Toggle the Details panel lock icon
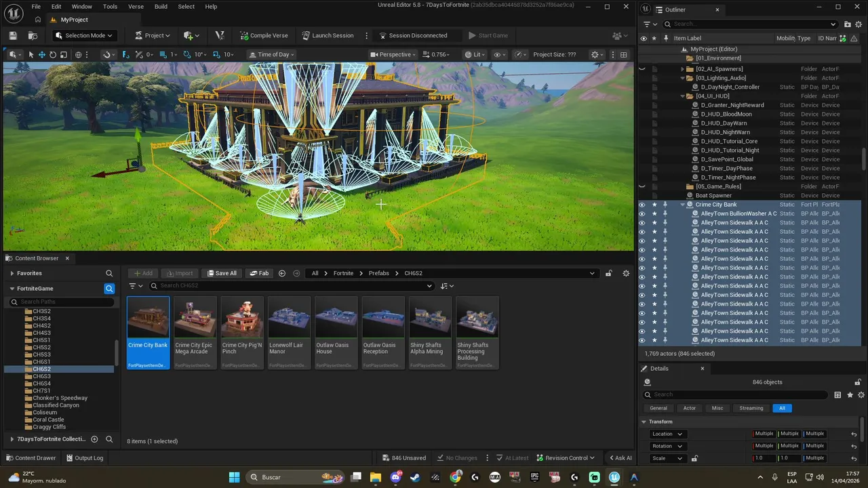868x488 pixels. 858,382
